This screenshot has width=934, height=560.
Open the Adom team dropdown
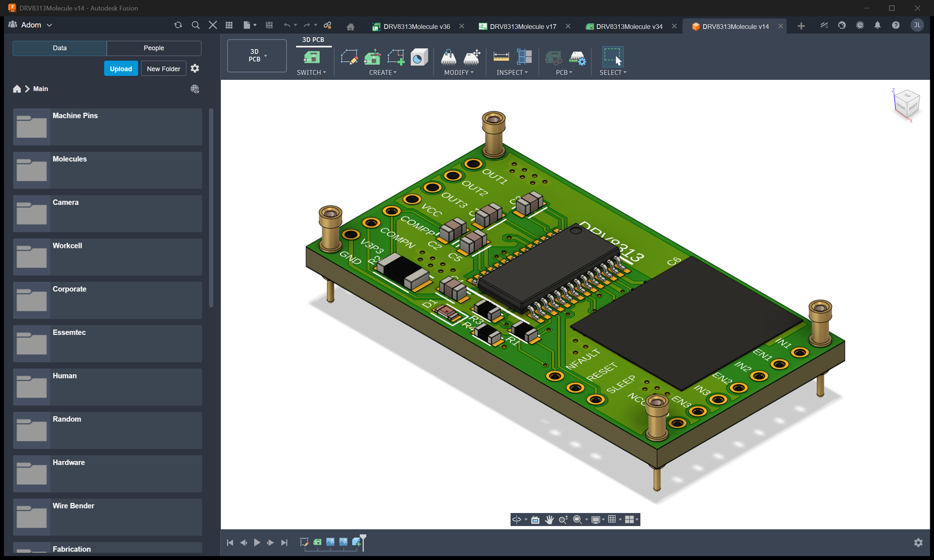tap(31, 25)
